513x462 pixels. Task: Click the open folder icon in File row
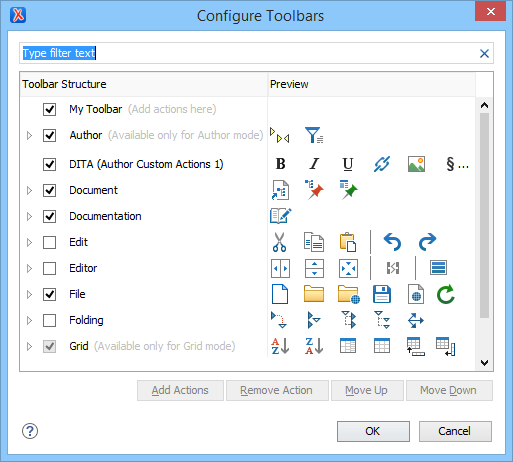(314, 294)
